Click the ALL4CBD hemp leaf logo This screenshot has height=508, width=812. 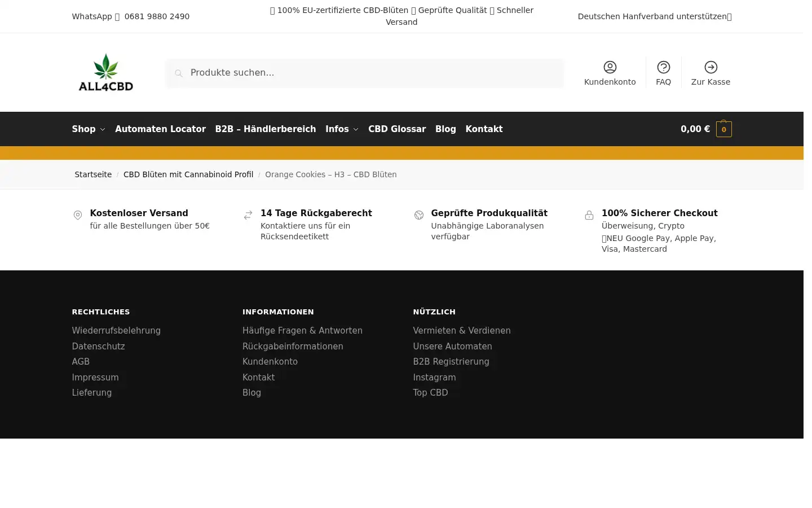click(106, 72)
